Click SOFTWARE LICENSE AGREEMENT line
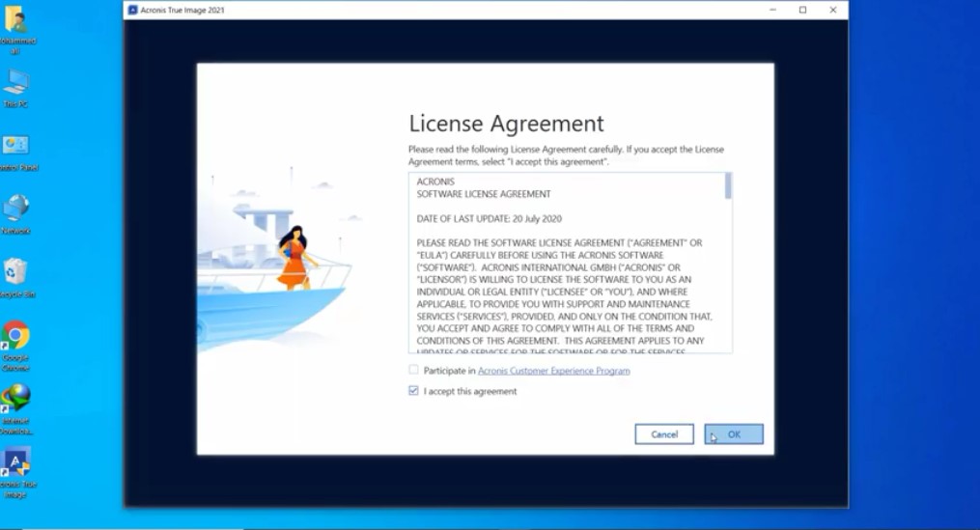This screenshot has width=980, height=530. tap(484, 194)
